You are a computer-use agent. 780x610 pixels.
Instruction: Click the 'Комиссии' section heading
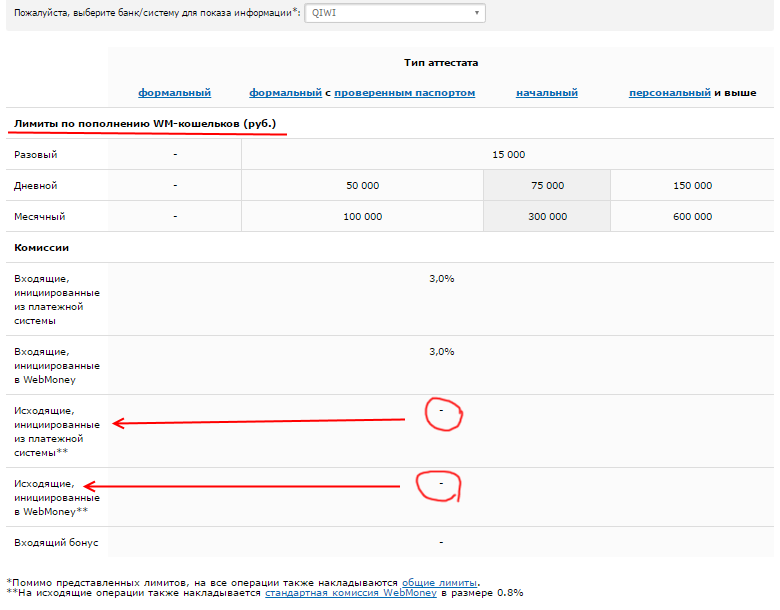click(x=41, y=247)
